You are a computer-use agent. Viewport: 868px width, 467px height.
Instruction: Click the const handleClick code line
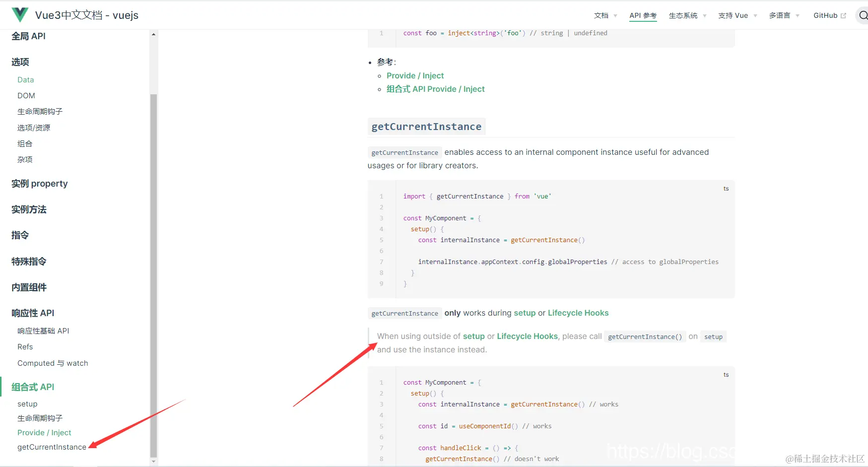tap(468, 448)
